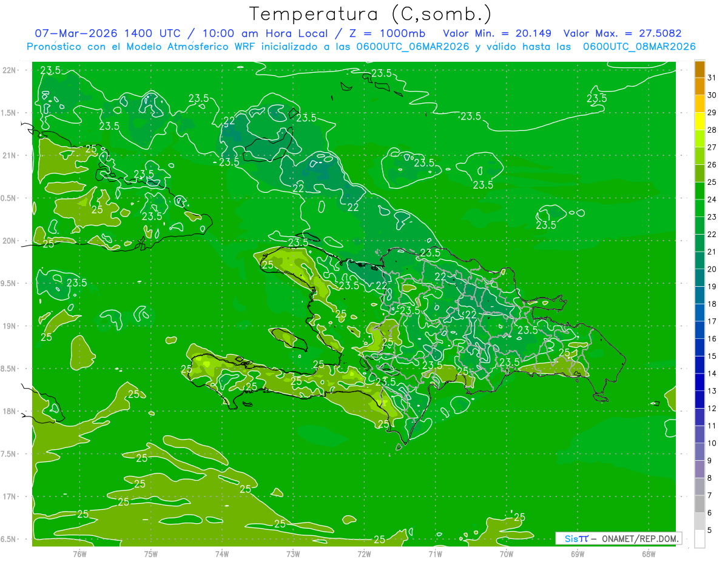The width and height of the screenshot is (728, 562).
Task: Click the '31' color scale label
Action: [712, 78]
